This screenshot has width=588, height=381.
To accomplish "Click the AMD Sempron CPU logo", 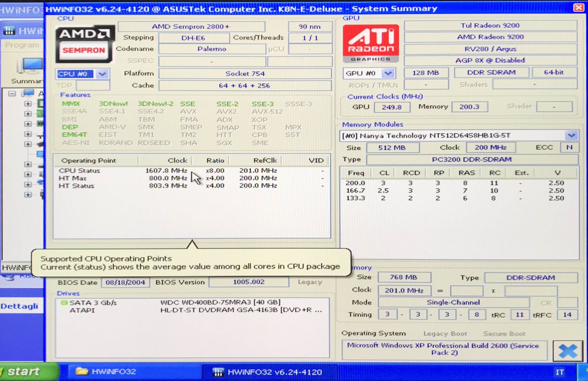I will point(85,44).
